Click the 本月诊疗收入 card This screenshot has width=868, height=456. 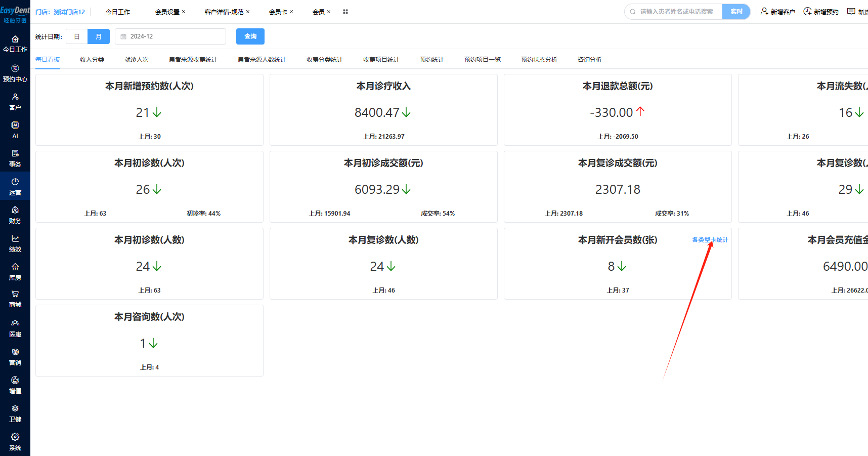[x=383, y=110]
